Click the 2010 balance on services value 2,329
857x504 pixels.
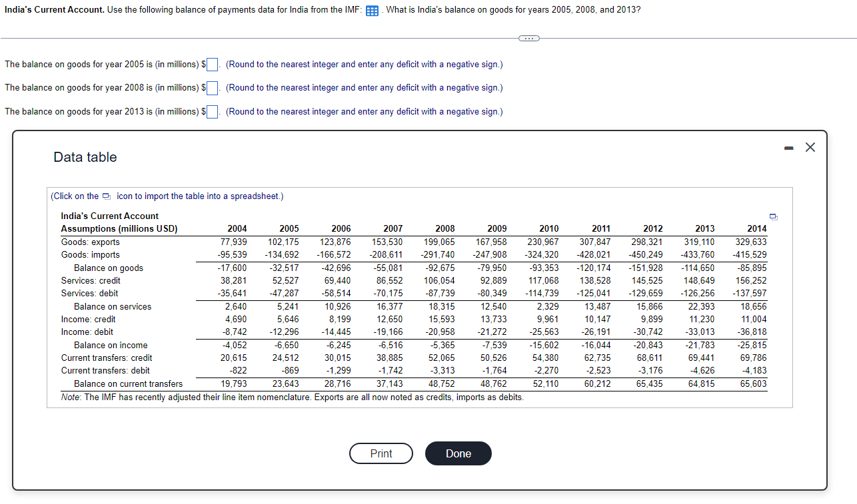point(548,307)
